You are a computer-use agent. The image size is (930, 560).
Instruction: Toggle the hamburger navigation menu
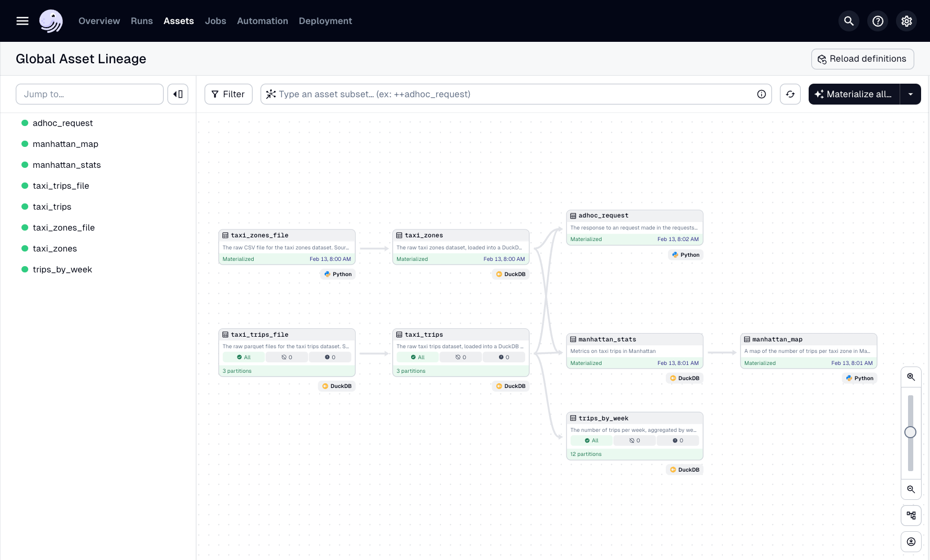(x=22, y=21)
